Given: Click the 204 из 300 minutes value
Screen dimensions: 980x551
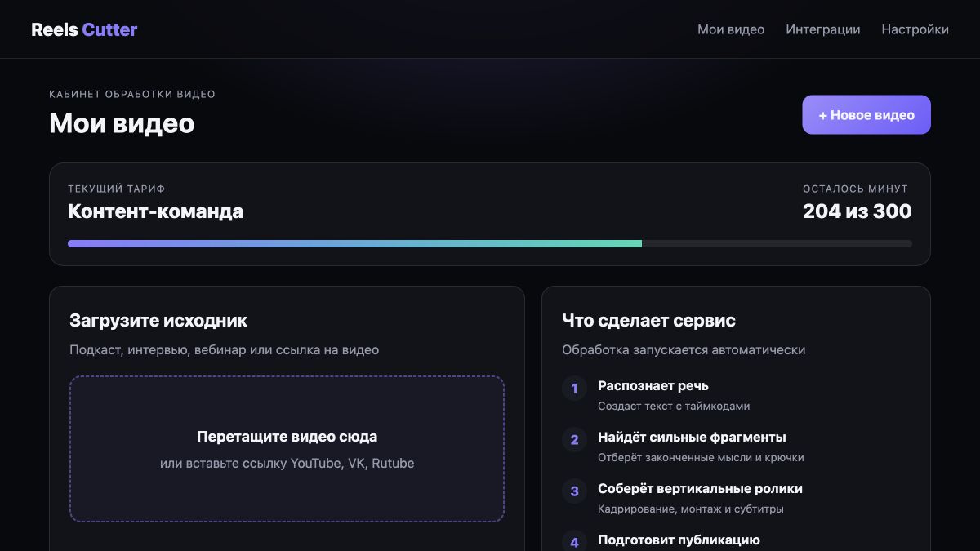Looking at the screenshot, I should (x=857, y=211).
